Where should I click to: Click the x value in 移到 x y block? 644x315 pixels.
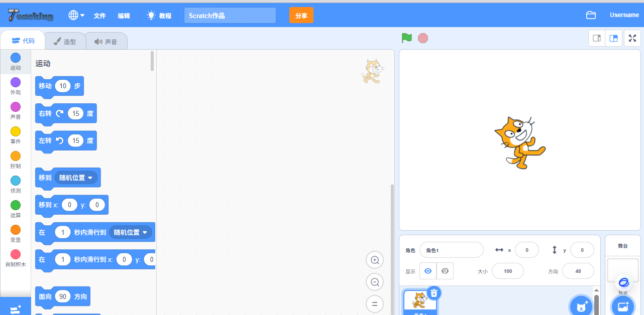click(x=69, y=205)
